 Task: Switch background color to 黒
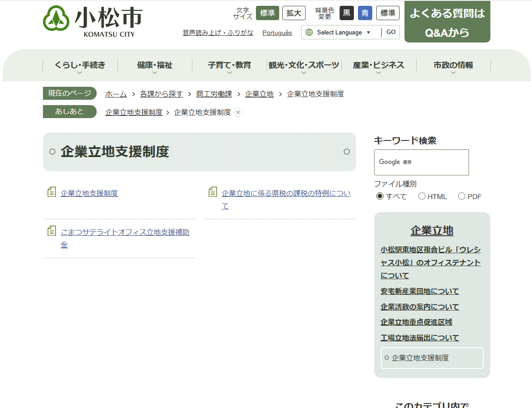tap(347, 13)
